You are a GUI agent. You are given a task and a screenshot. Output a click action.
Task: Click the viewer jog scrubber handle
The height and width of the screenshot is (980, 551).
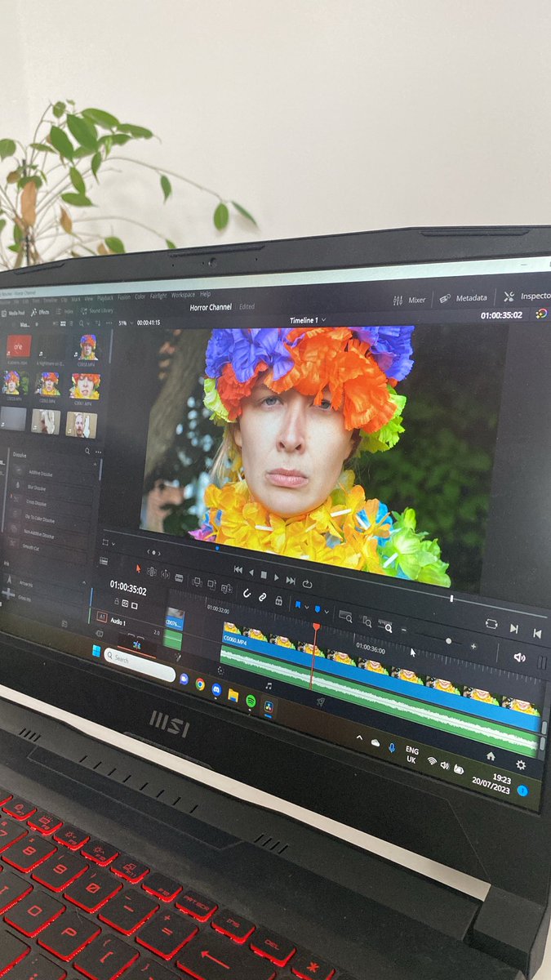(x=451, y=599)
